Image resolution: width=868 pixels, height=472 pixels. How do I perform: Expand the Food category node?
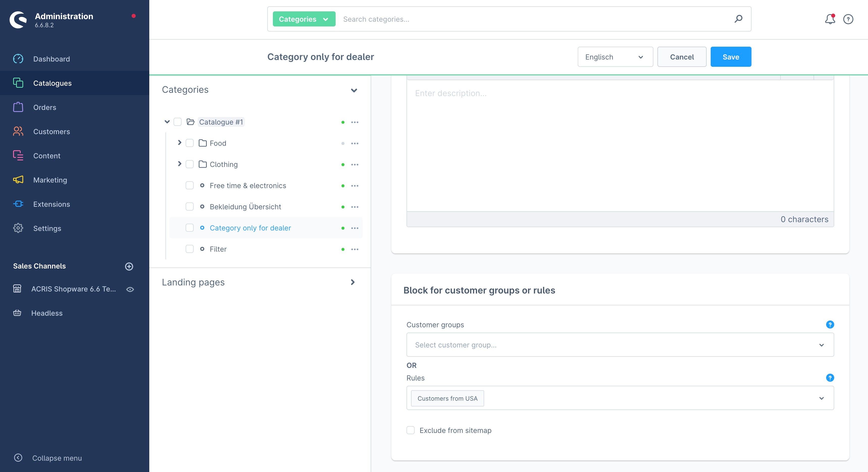coord(180,143)
